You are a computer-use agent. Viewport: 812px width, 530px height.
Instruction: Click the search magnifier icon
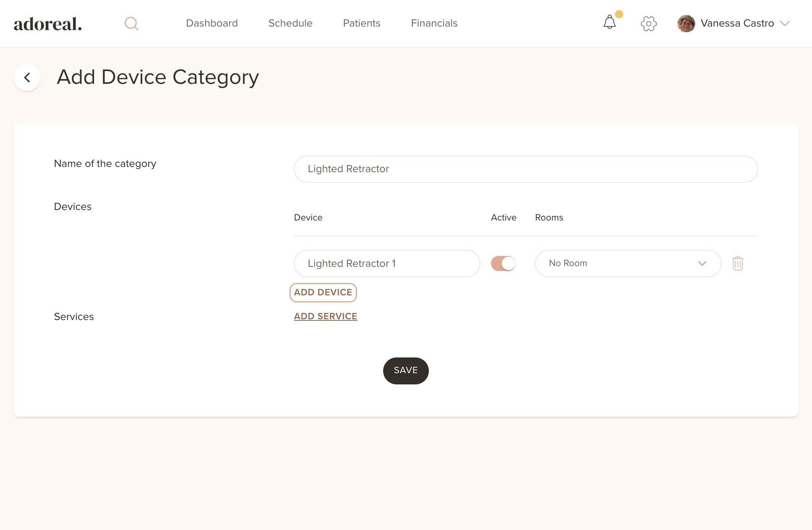pyautogui.click(x=131, y=24)
